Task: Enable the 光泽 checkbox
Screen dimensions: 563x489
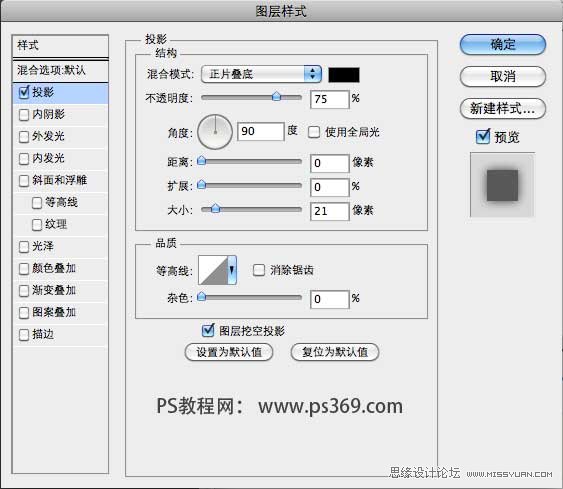Action: coord(24,247)
